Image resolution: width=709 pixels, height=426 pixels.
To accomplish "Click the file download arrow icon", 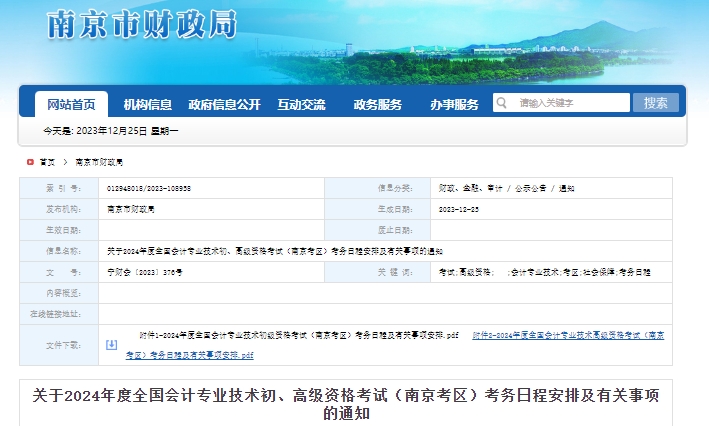I will click(x=111, y=345).
